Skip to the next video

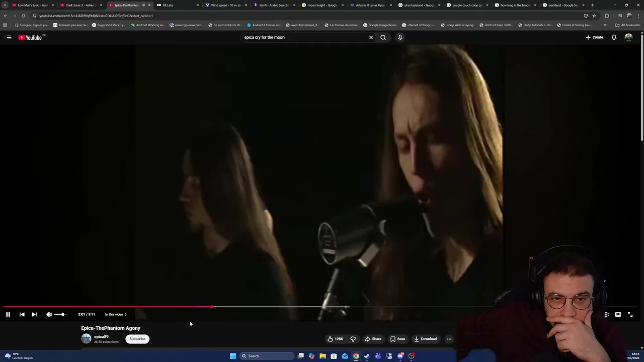(x=34, y=314)
